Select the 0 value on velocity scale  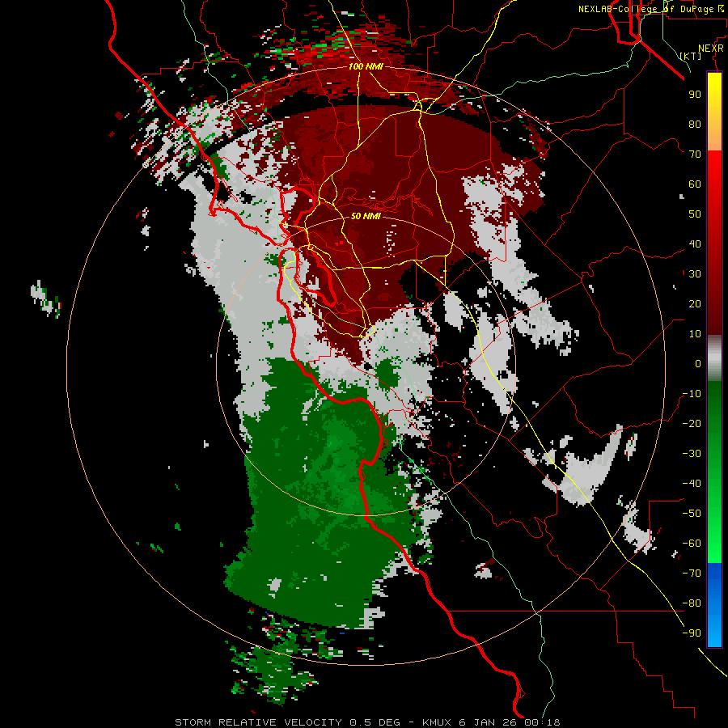tap(698, 364)
